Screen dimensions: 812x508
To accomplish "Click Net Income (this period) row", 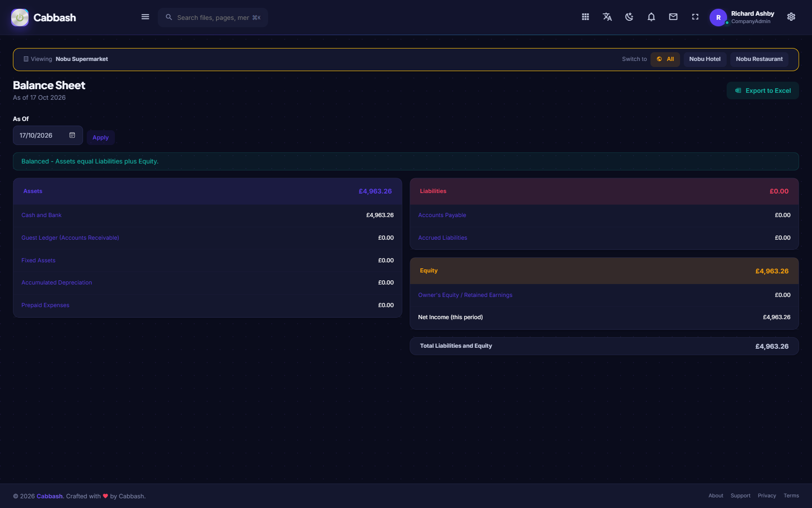I will (604, 317).
